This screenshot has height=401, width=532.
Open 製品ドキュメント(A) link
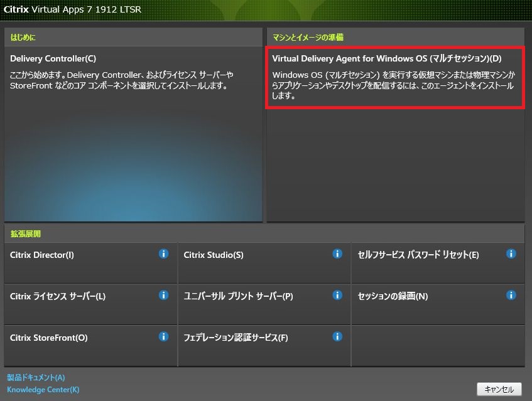click(x=36, y=377)
